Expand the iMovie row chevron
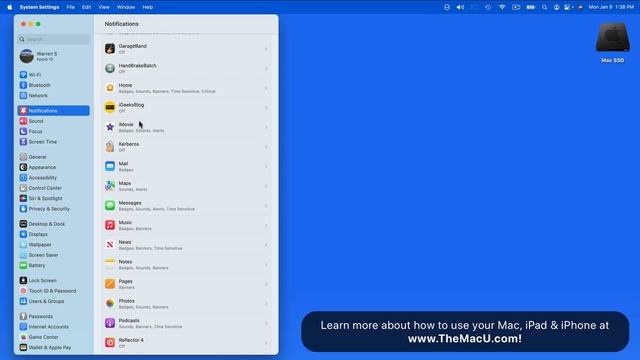The width and height of the screenshot is (640, 360). click(266, 127)
